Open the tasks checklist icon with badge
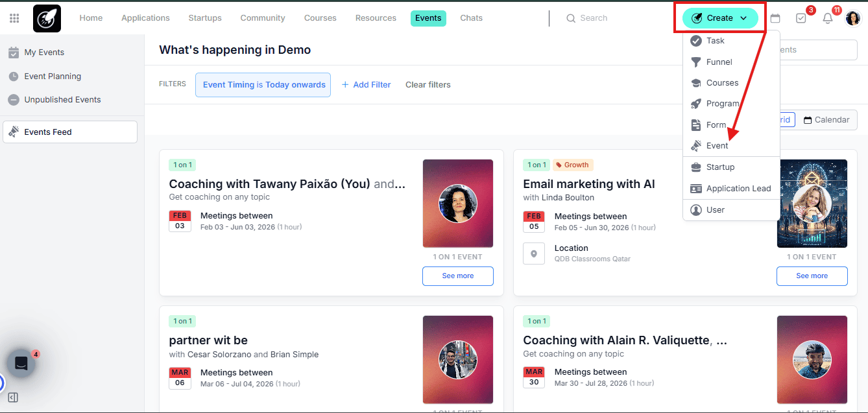Screen dimensions: 868x413 pos(801,18)
